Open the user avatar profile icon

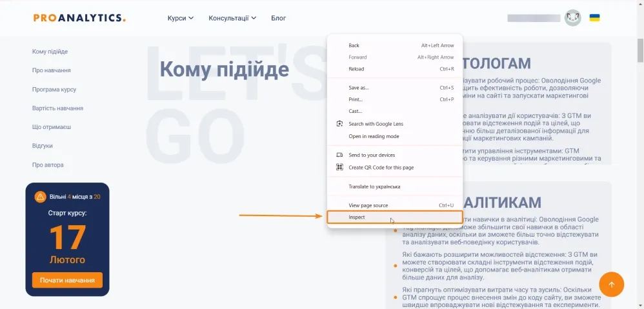[572, 18]
